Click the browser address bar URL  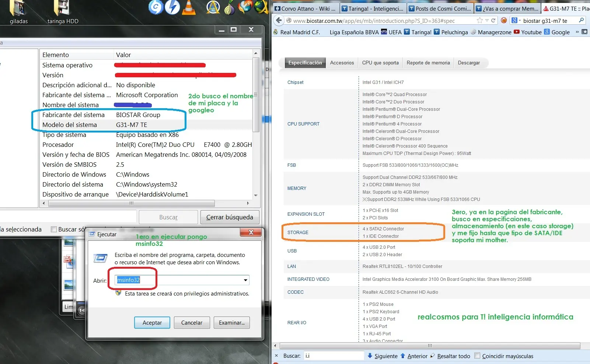374,21
